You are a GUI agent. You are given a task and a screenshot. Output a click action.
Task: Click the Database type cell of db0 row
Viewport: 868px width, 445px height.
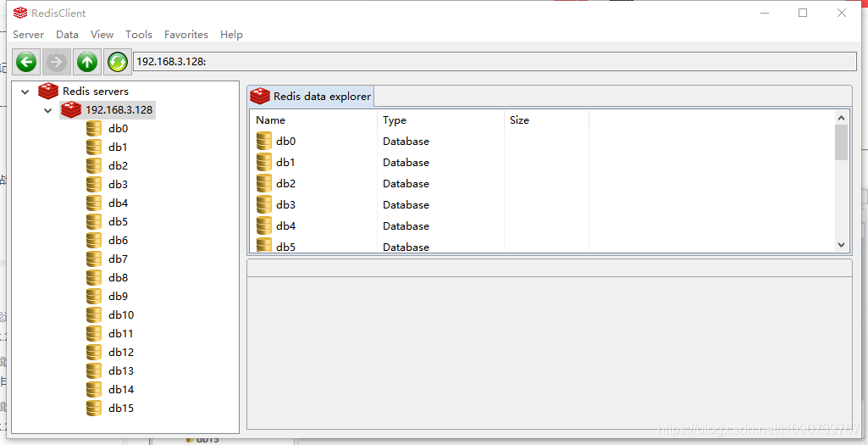(x=406, y=142)
